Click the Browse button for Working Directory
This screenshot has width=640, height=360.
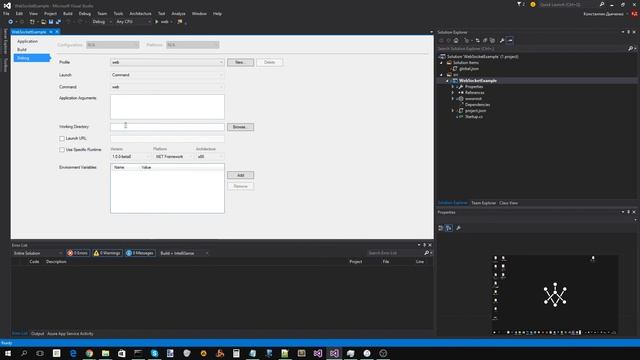[240, 127]
